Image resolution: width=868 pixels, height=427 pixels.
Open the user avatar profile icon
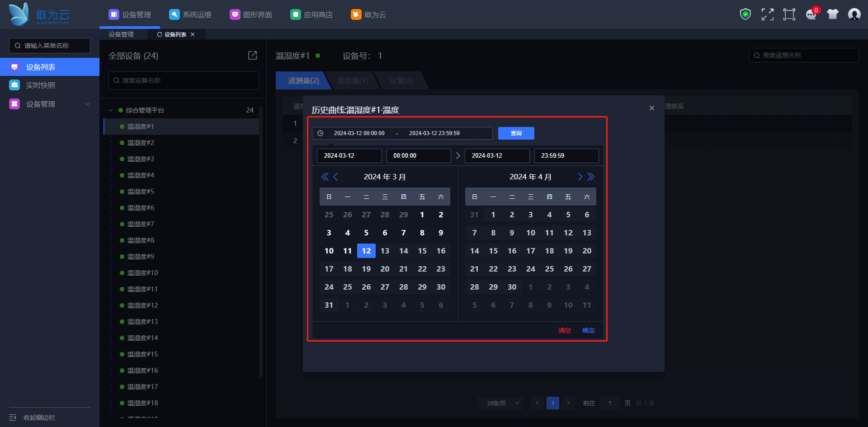tap(854, 14)
